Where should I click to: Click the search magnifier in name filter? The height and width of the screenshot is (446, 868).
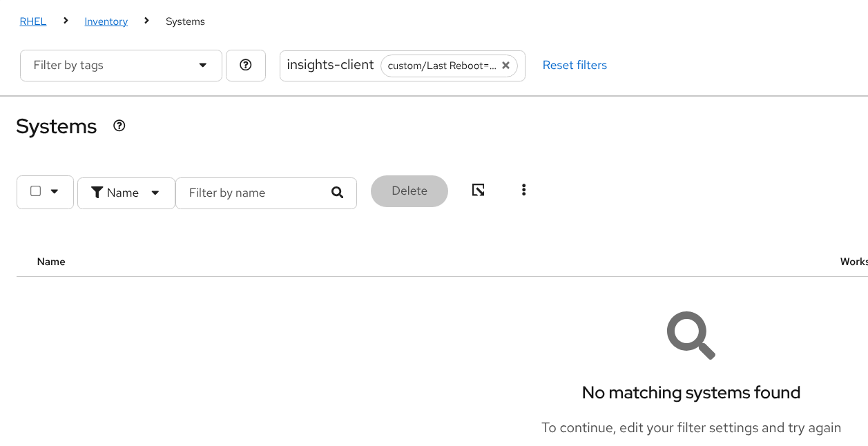click(x=337, y=193)
